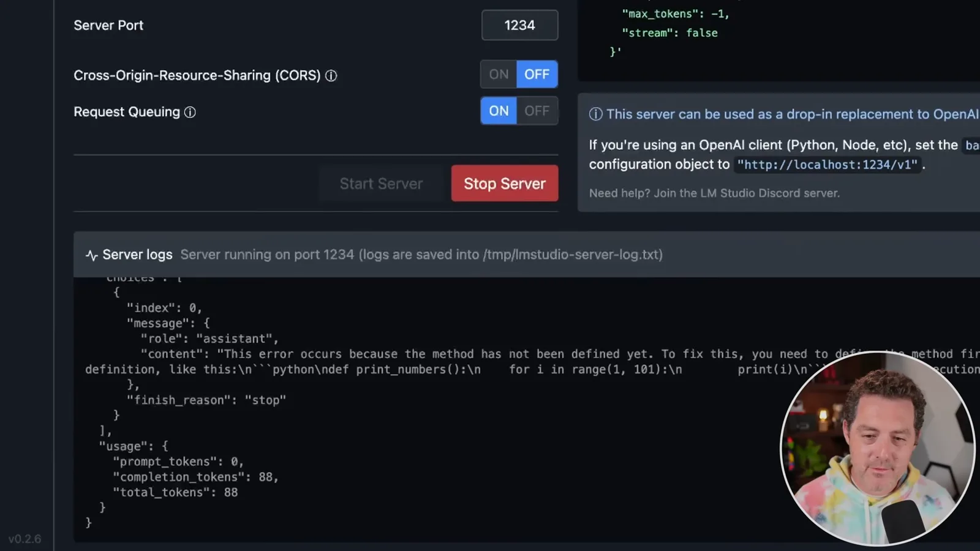Click the v0.2.6 version label

coord(24,539)
